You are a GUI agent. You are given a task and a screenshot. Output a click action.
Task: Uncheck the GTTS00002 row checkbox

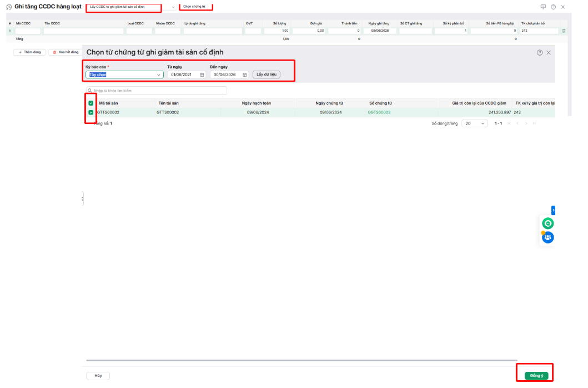pos(91,112)
